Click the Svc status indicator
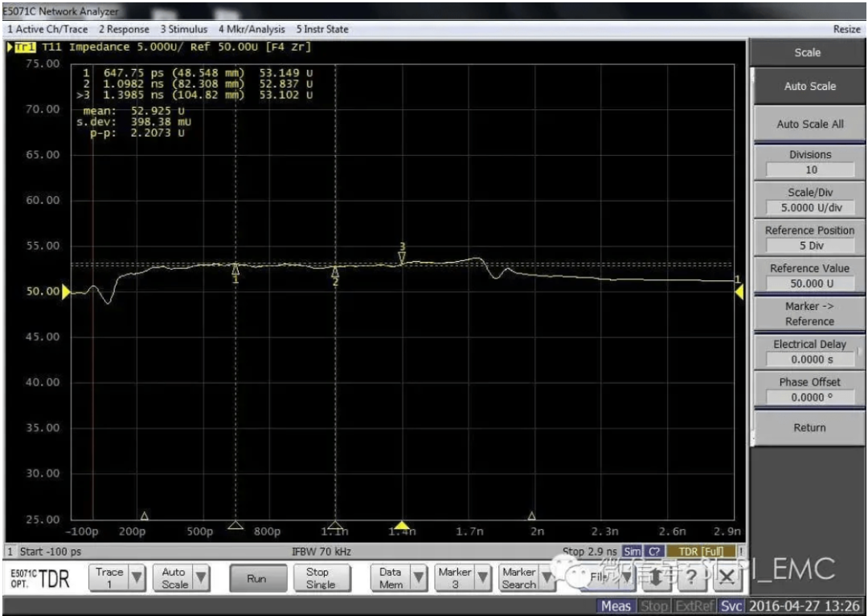Viewport: 868px width, 616px height. pyautogui.click(x=731, y=606)
